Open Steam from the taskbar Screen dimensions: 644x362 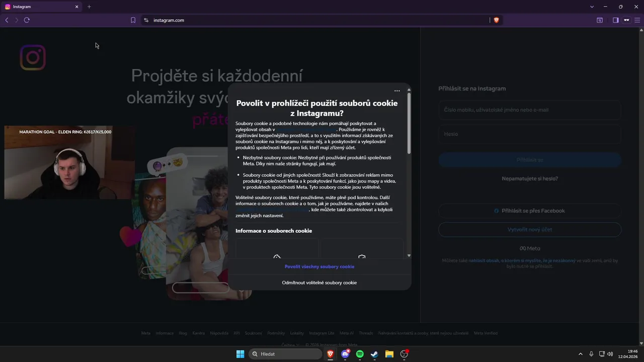[374, 354]
